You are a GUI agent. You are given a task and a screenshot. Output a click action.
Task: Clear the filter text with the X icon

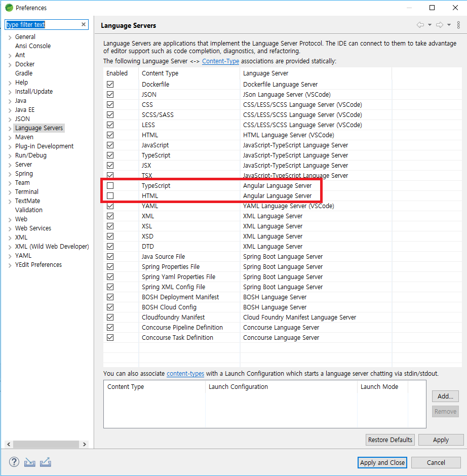pyautogui.click(x=84, y=24)
